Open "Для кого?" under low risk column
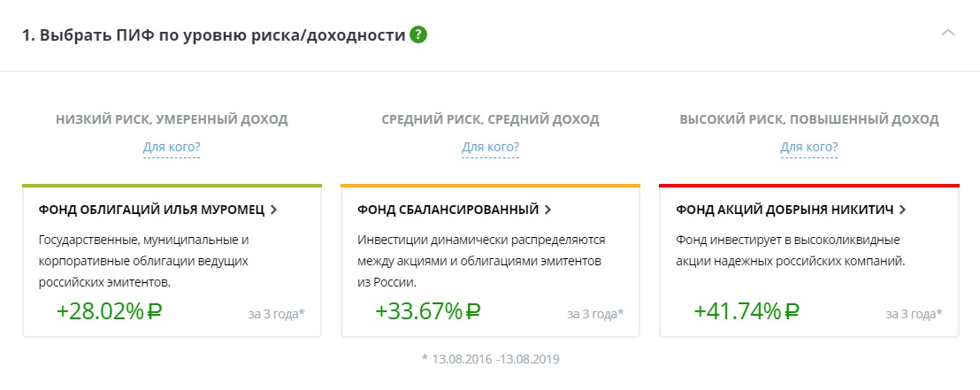Screen dimensions: 980x390 click(x=172, y=147)
